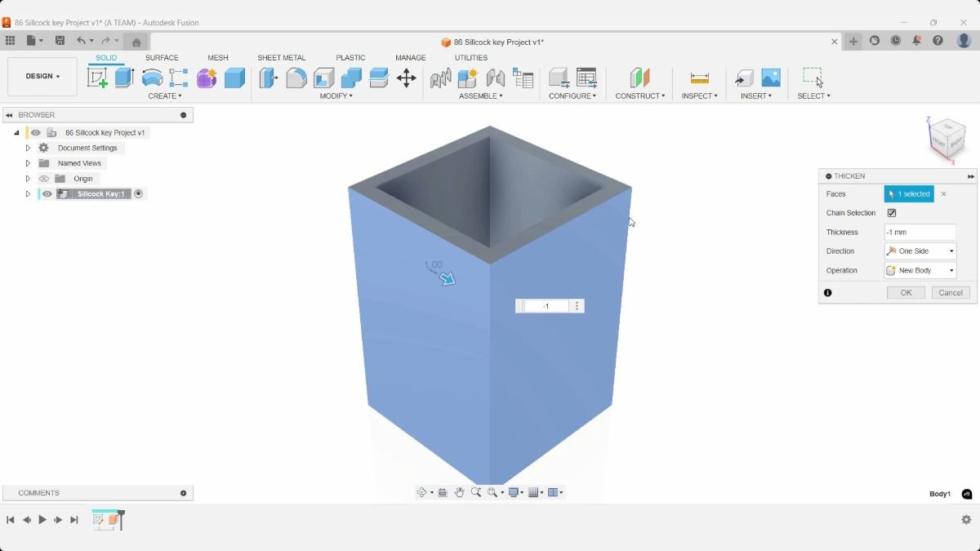
Task: Click the Faces 1 selected button
Action: [909, 194]
